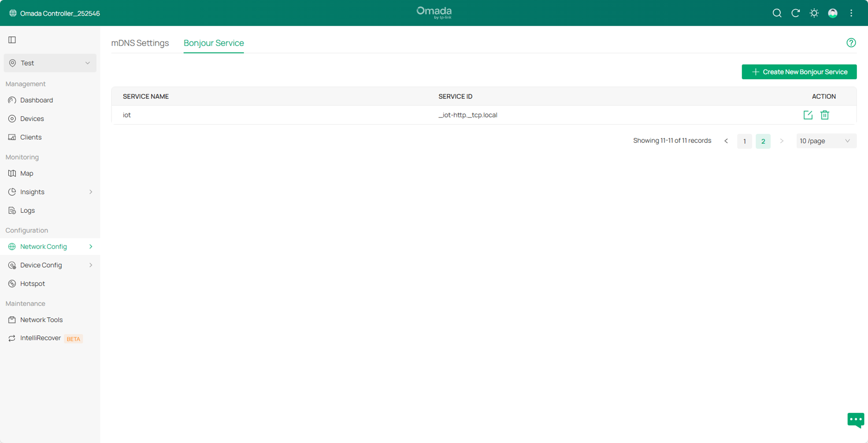Refresh the page using the reload icon
The width and height of the screenshot is (868, 443).
tap(795, 13)
